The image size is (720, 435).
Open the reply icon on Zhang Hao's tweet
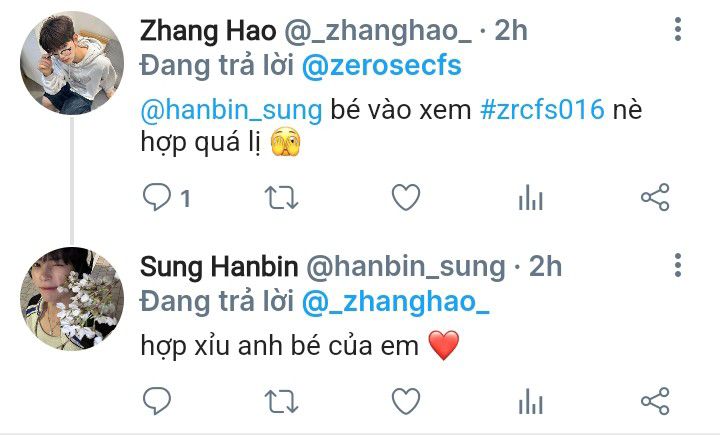pyautogui.click(x=157, y=198)
